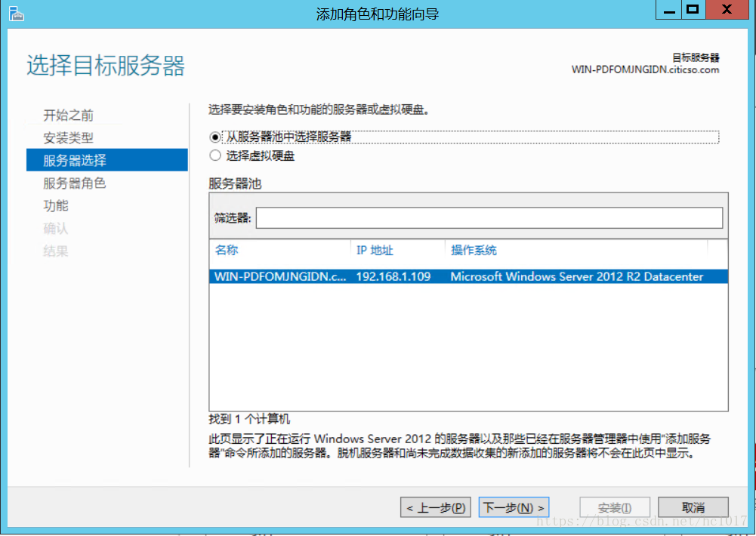Image resolution: width=756 pixels, height=536 pixels.
Task: Click the greyed-out 安装(I) button
Action: [x=615, y=507]
